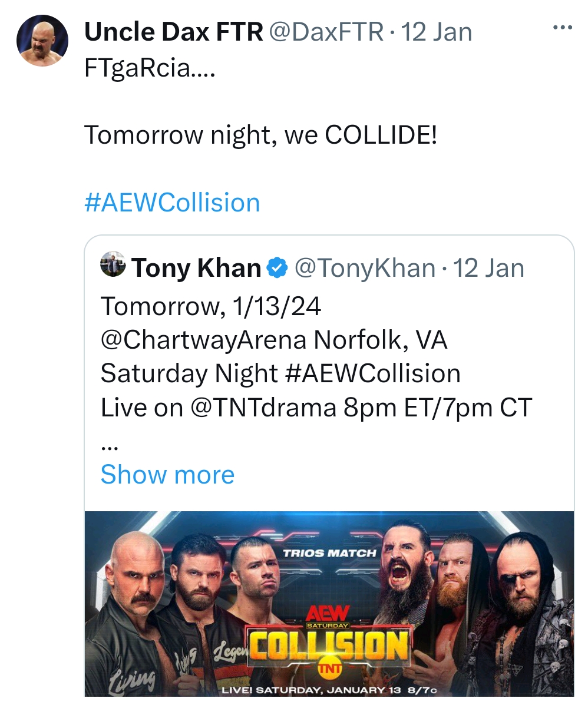Screen dimensions: 588x705
Task: Open the Trios Match promo image
Action: click(x=329, y=607)
